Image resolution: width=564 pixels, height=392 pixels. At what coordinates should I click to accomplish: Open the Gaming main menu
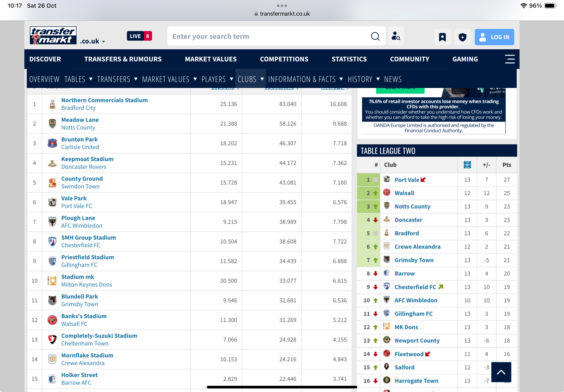tap(465, 59)
